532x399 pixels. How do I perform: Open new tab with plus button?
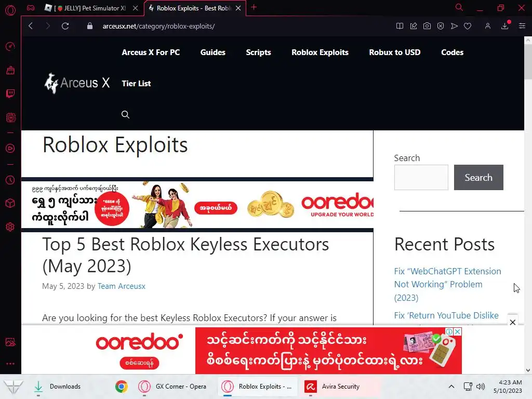(254, 7)
